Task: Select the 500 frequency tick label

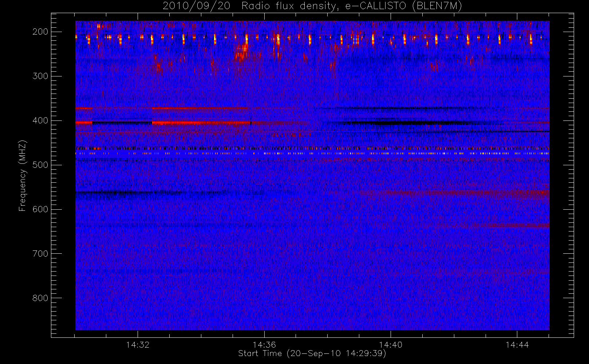Action: pyautogui.click(x=40, y=165)
